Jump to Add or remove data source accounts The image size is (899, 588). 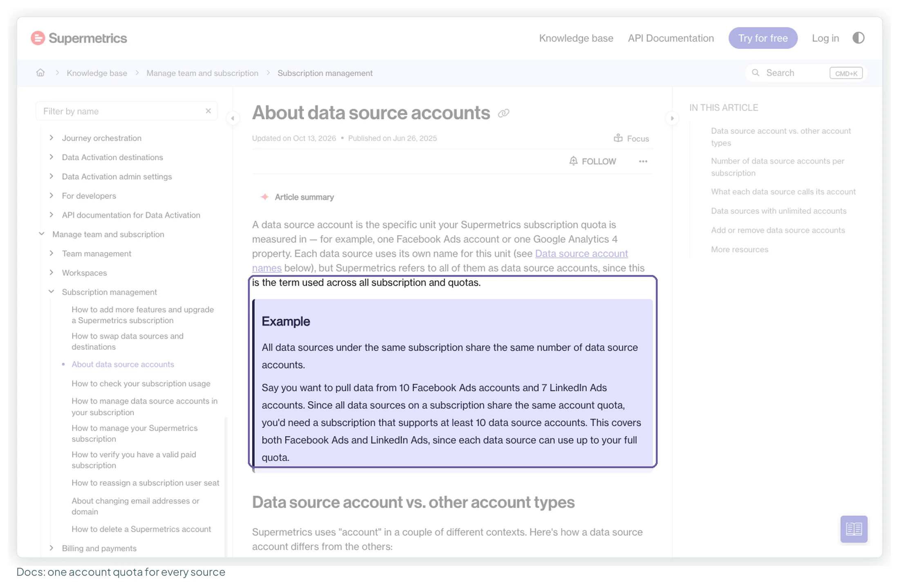click(x=778, y=230)
